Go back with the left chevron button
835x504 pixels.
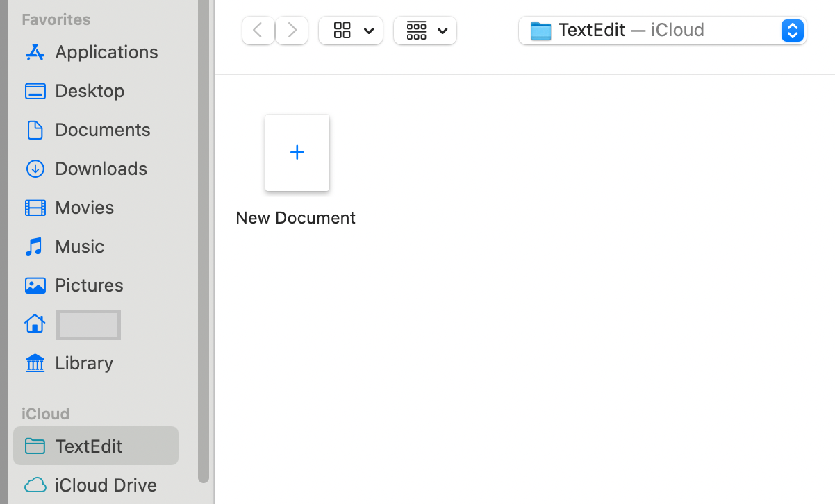pos(258,31)
